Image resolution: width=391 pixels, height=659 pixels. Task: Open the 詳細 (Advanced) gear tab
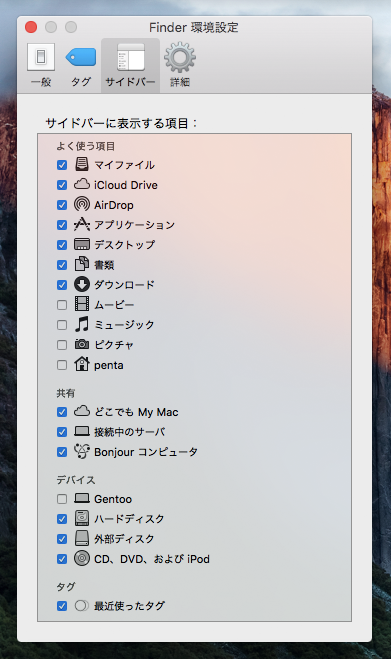click(180, 65)
